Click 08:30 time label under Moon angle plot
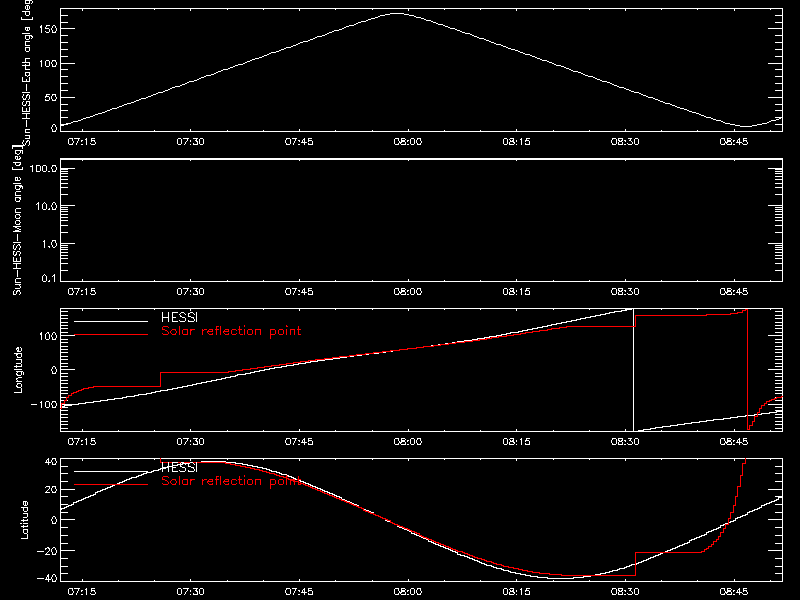 (x=625, y=292)
